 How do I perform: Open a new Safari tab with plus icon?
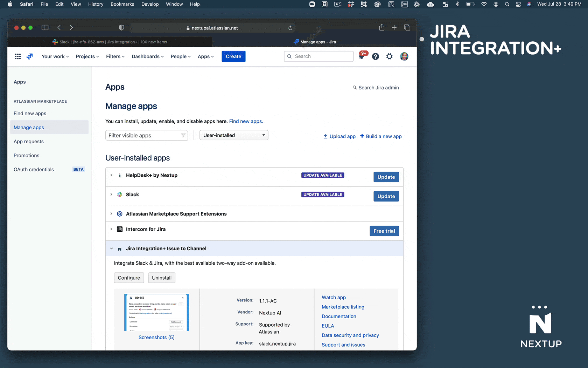tap(394, 27)
